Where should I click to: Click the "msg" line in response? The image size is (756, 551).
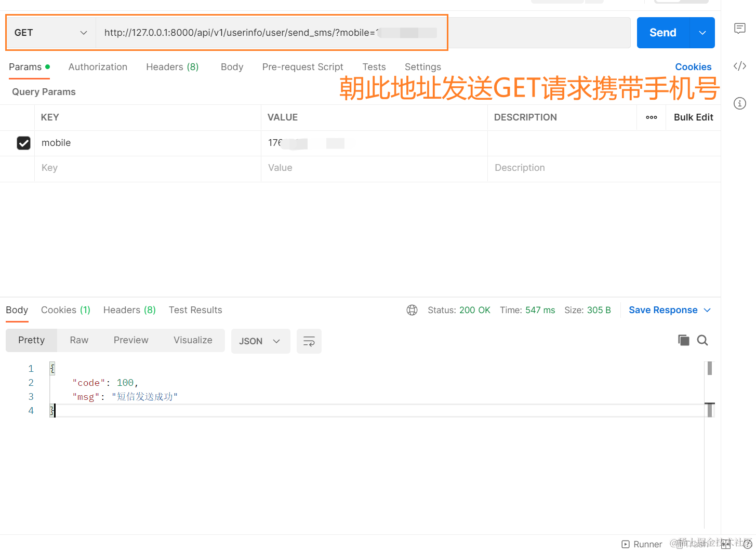[x=125, y=397]
